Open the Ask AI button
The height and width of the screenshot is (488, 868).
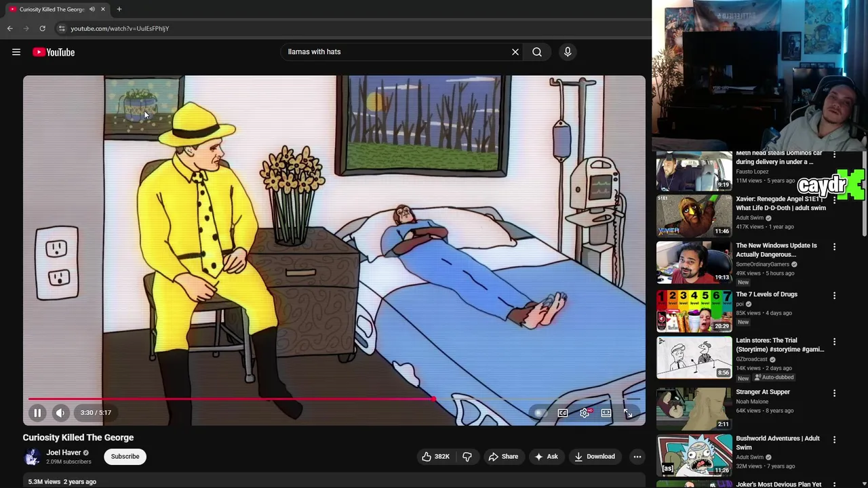click(x=546, y=457)
